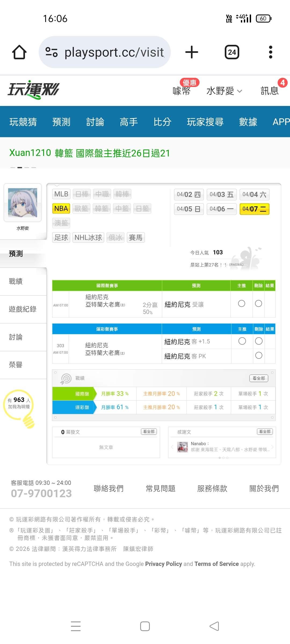290x644 pixels.
Task: Click the 水野愛 avatar picture
Action: point(23,203)
